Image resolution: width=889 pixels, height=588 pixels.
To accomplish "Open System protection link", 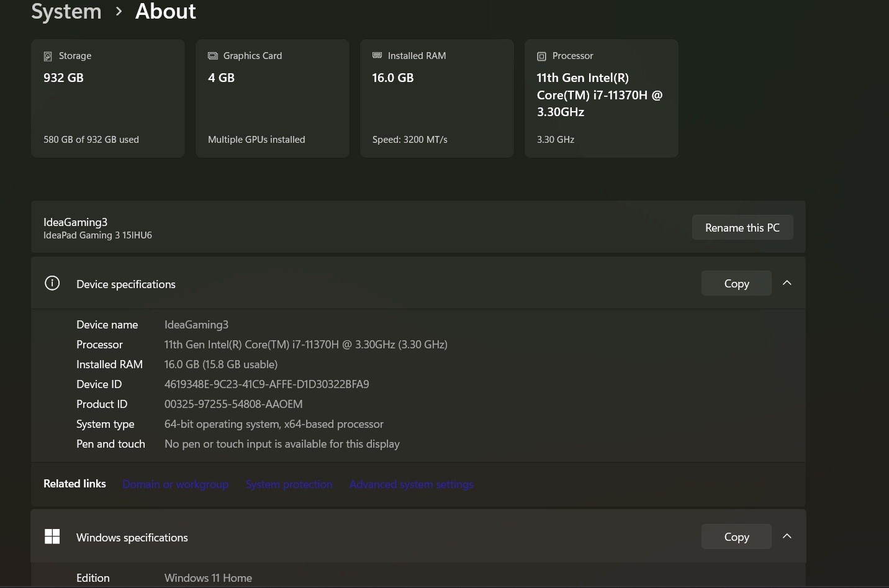I will [289, 484].
